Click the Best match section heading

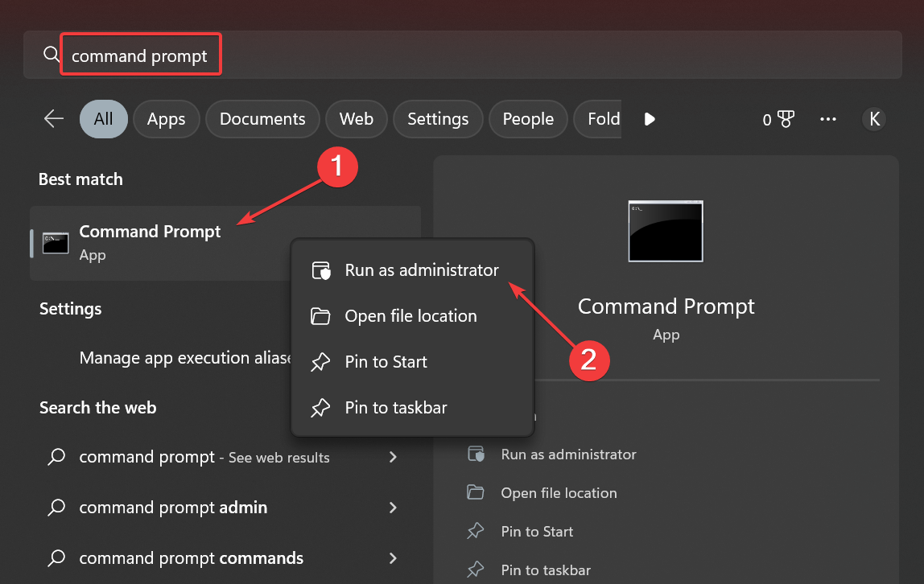pyautogui.click(x=80, y=179)
